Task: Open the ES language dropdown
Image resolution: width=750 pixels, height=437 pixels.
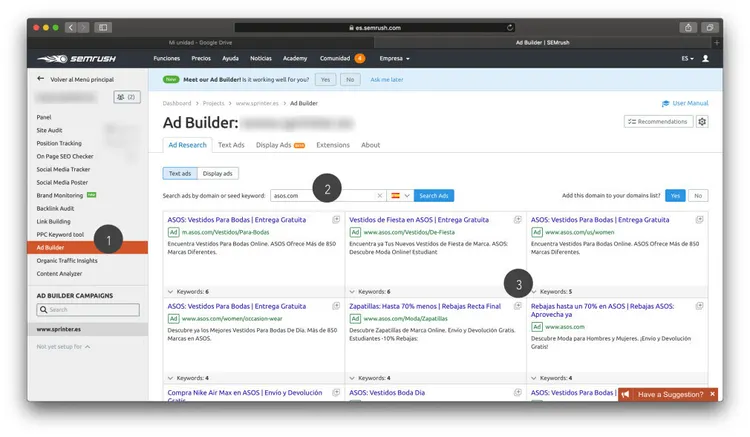Action: [x=687, y=58]
